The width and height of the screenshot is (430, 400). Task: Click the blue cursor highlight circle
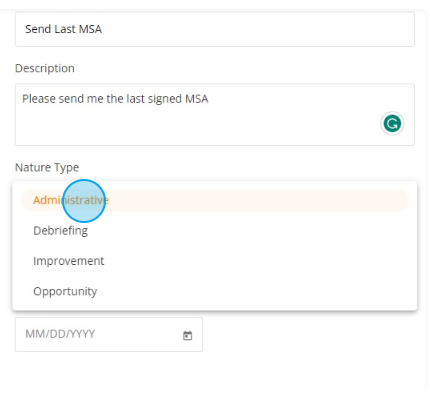(84, 201)
